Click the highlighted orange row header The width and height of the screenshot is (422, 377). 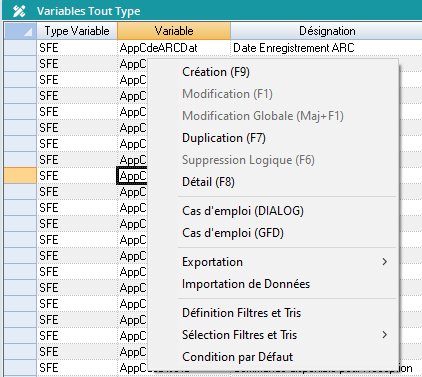point(20,176)
